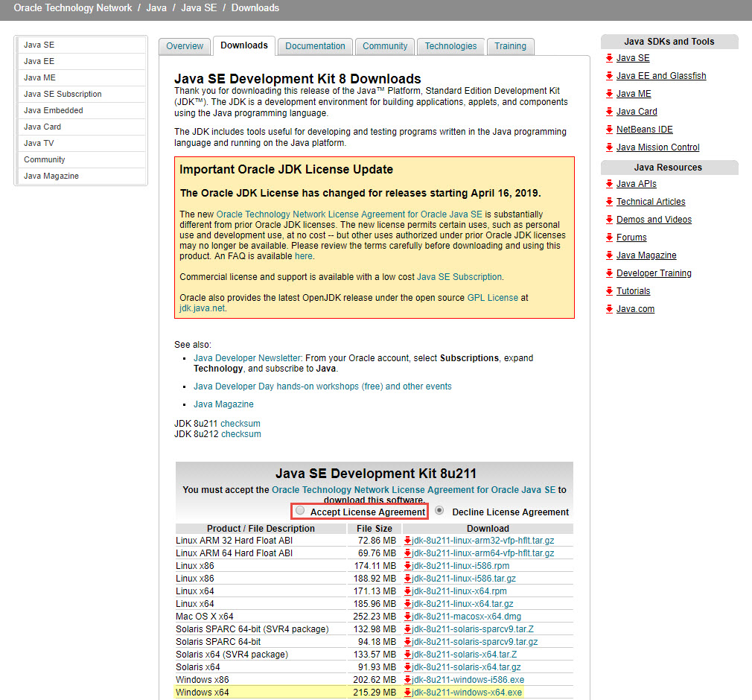Open Java Developer Day hands-on workshops link
Screen dimensions: 752x700
click(322, 386)
